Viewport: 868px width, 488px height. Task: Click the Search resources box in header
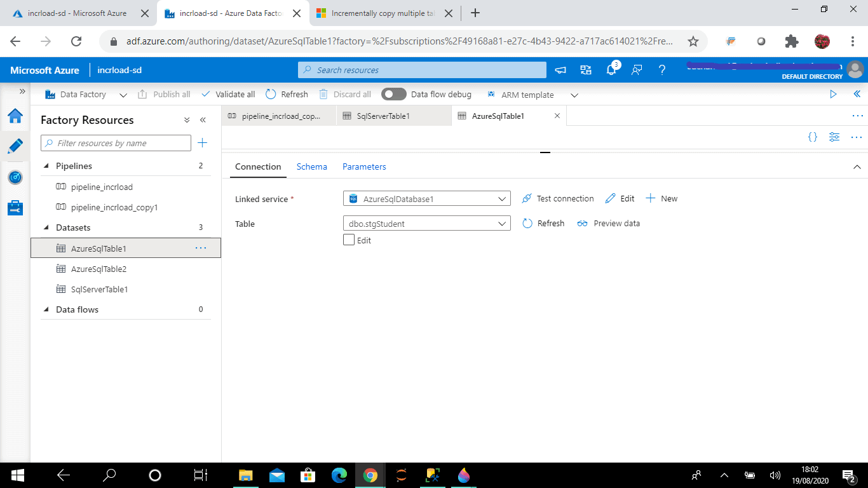pyautogui.click(x=422, y=70)
